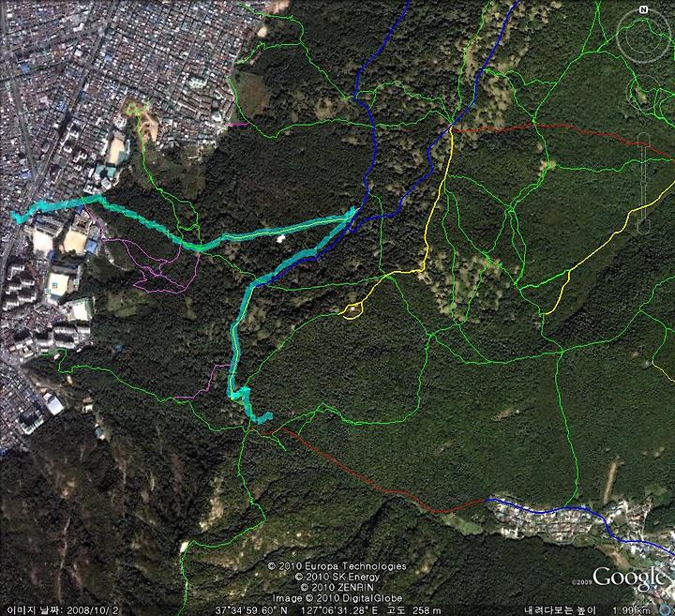The height and width of the screenshot is (616, 675).
Task: Click the left edge of the compass ring
Action: (618, 37)
